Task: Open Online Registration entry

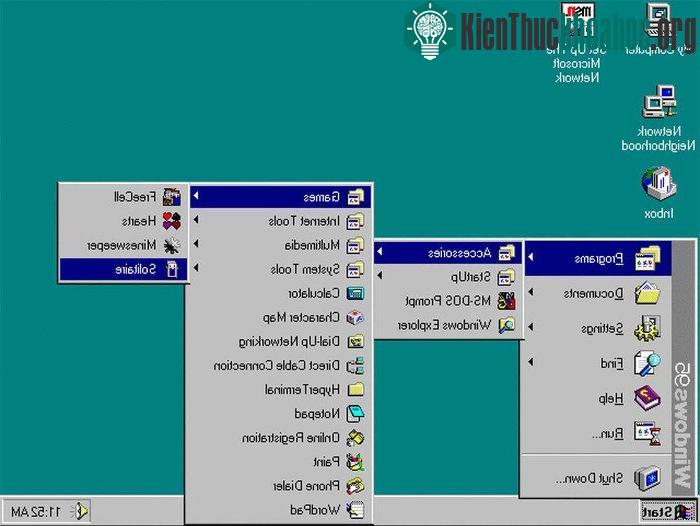Action: point(280,438)
